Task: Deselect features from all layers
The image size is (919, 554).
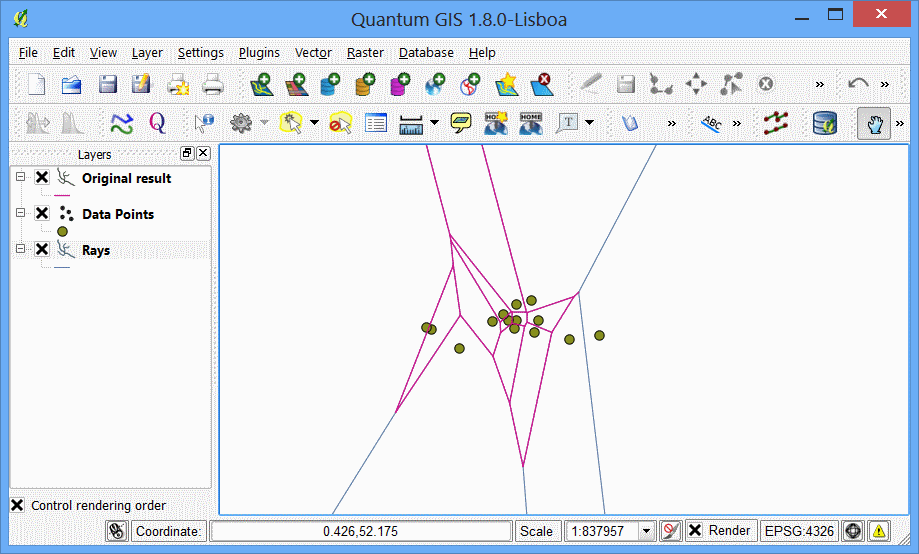Action: (x=341, y=123)
